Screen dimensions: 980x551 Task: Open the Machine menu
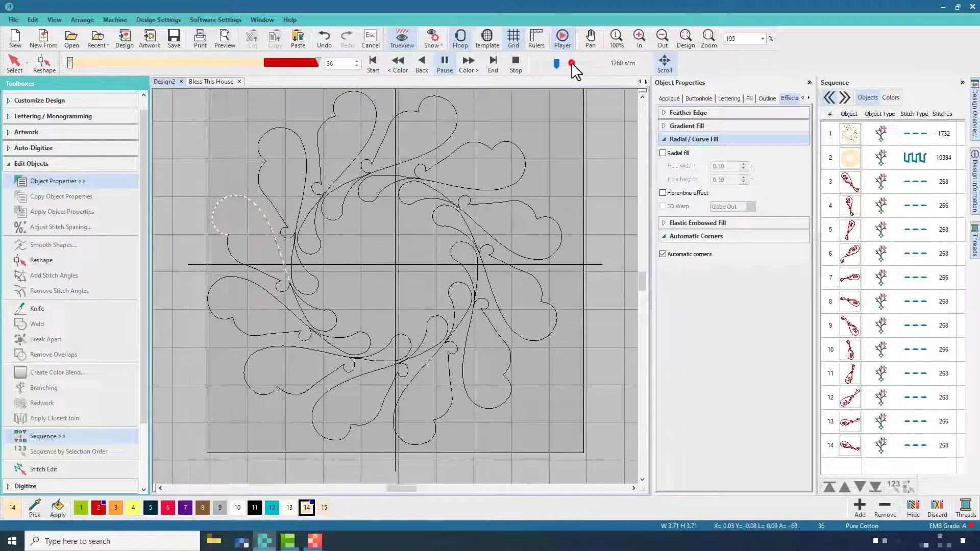click(x=115, y=19)
